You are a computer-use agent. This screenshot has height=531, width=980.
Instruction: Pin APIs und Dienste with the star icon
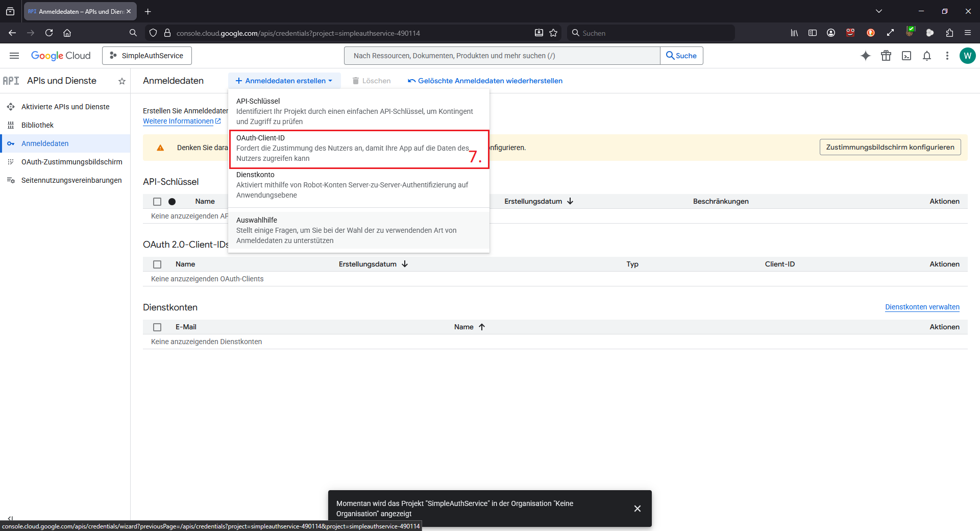click(122, 81)
